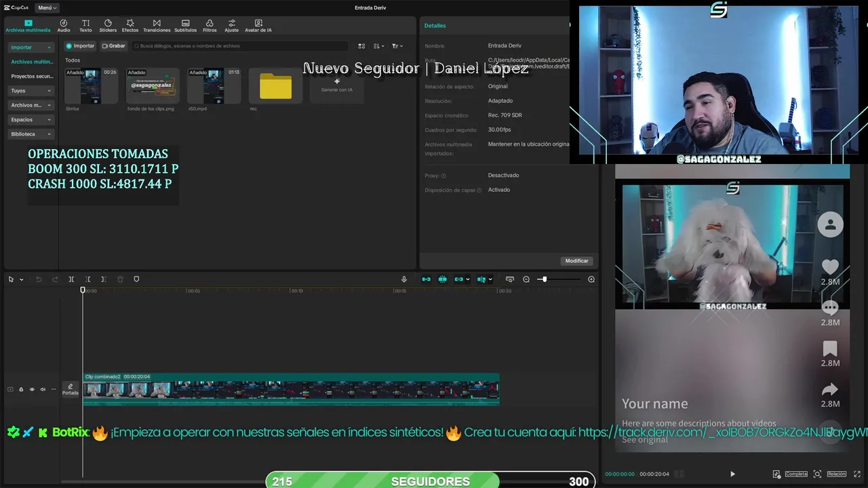Open the Avatar de IA panel
The image size is (868, 488).
258,26
